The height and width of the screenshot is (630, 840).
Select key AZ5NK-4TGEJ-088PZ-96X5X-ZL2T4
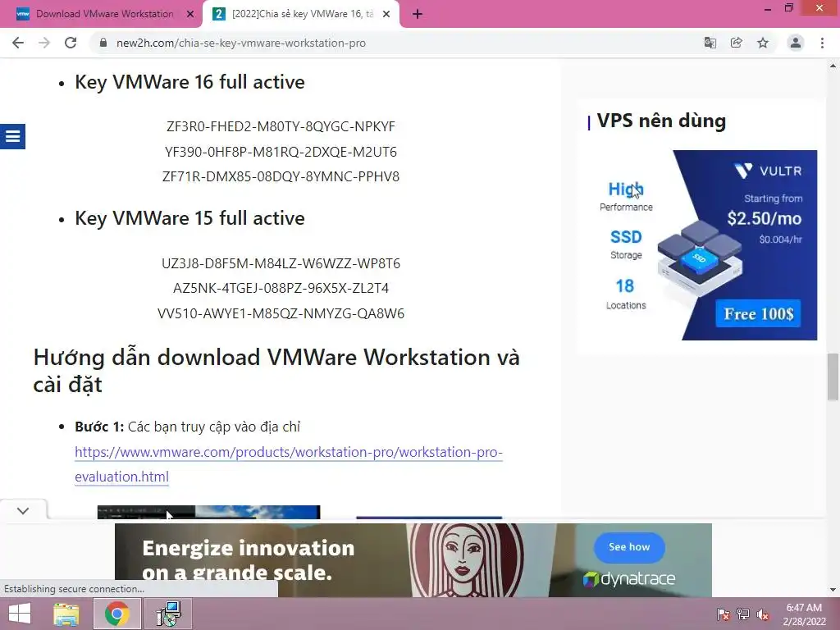click(x=281, y=288)
